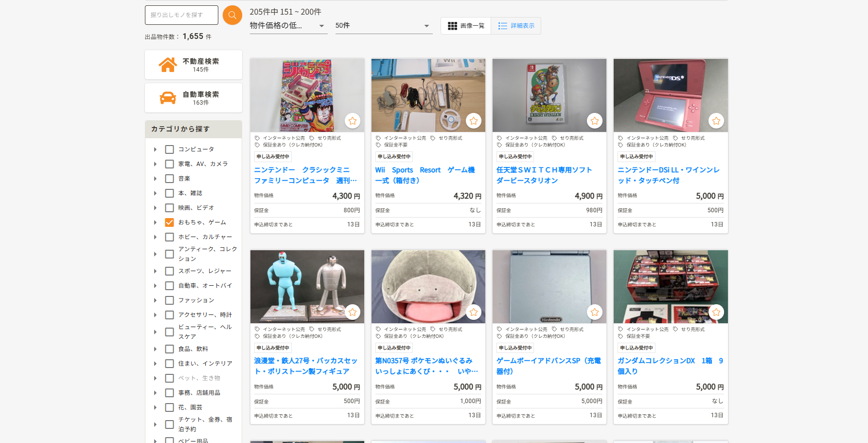Open the 物件価格の低 sort order dropdown
868x443 pixels.
point(287,26)
